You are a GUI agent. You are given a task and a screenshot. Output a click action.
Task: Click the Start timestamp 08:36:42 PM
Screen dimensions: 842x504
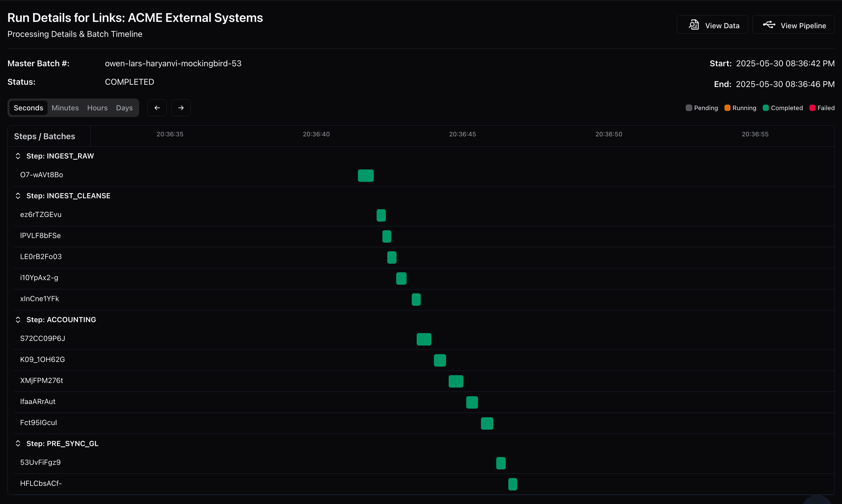tap(785, 63)
